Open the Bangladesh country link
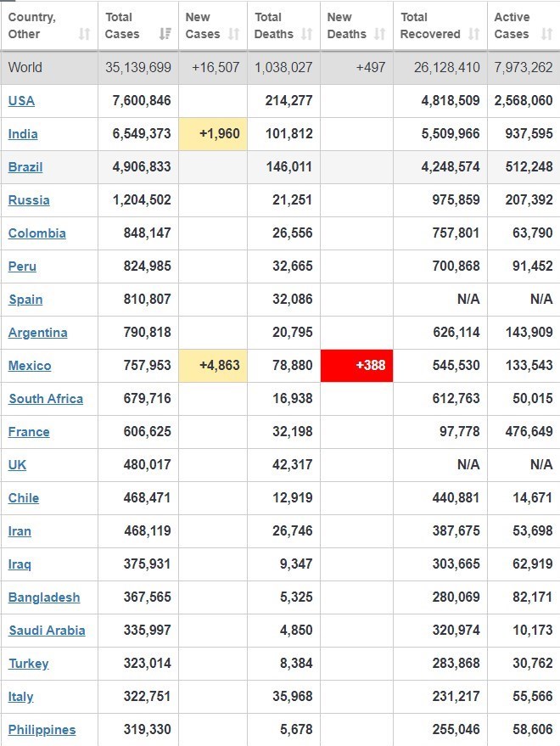Screen dimensions: 560x746 pos(44,597)
